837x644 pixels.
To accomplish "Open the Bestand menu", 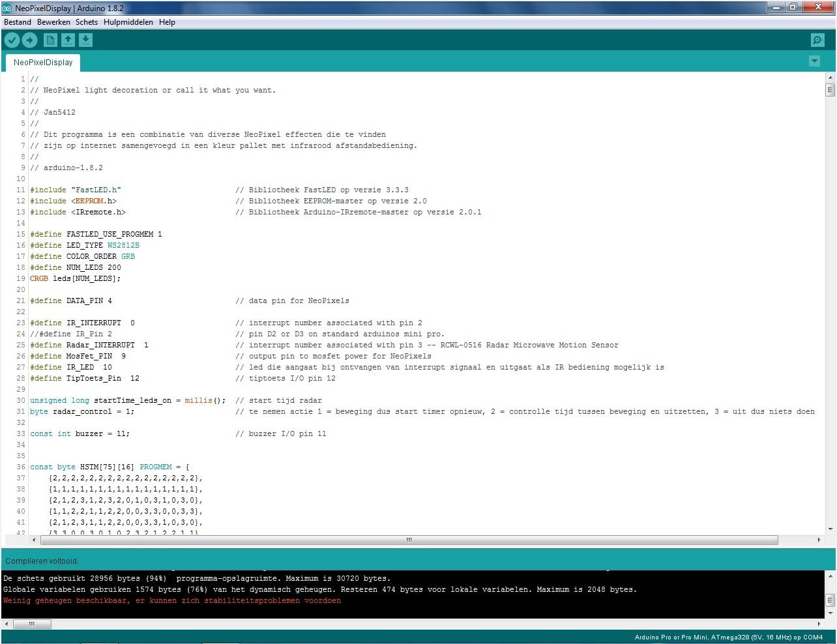I will [17, 22].
